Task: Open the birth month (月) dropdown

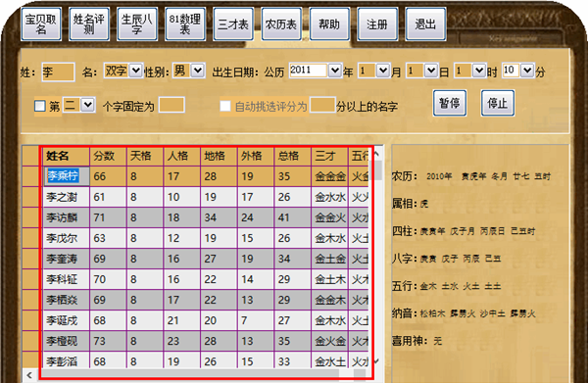Action: (x=383, y=71)
